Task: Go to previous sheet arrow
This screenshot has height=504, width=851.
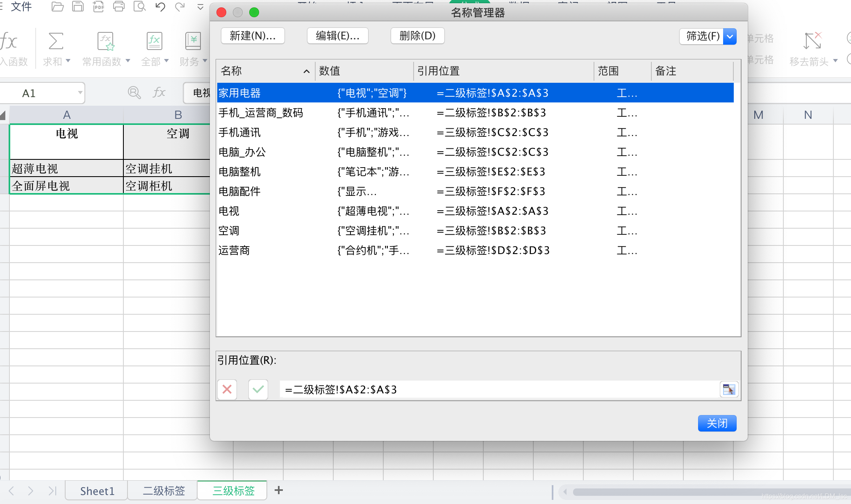Action: click(x=11, y=490)
